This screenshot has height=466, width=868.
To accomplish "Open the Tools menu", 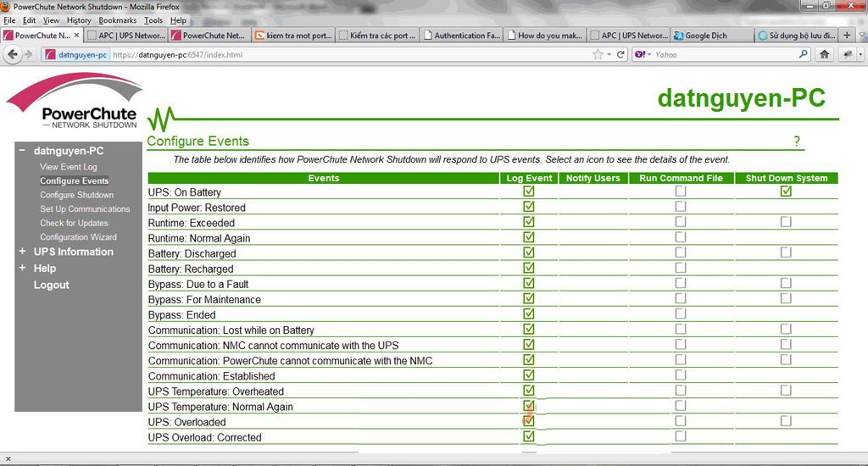I will tap(153, 20).
